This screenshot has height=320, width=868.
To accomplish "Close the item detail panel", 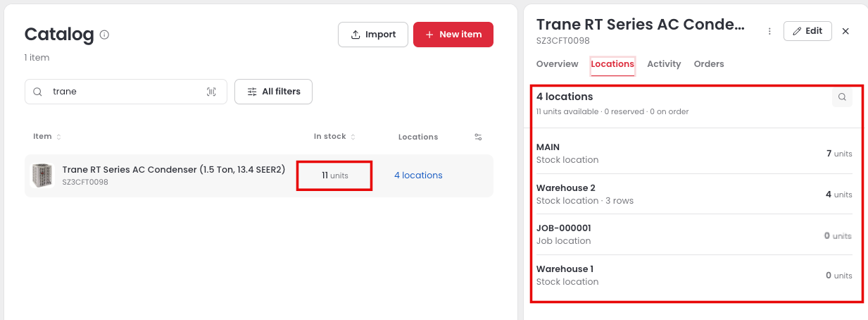I will [x=845, y=31].
